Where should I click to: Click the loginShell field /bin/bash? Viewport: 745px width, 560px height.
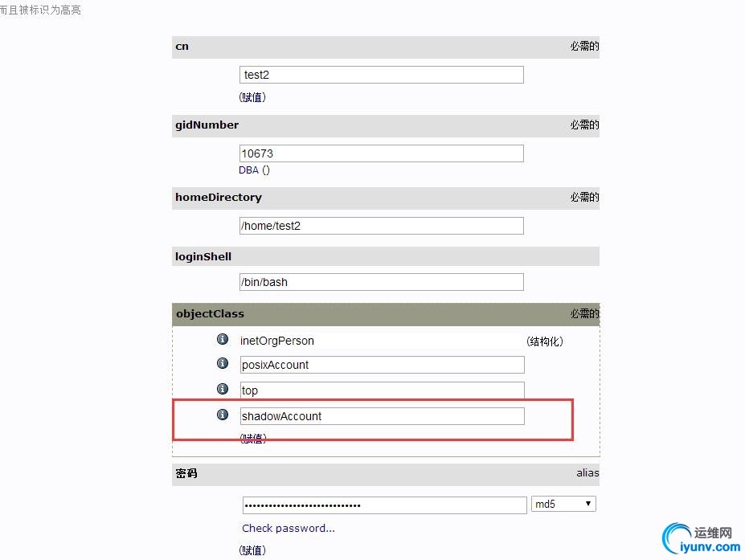pyautogui.click(x=382, y=282)
